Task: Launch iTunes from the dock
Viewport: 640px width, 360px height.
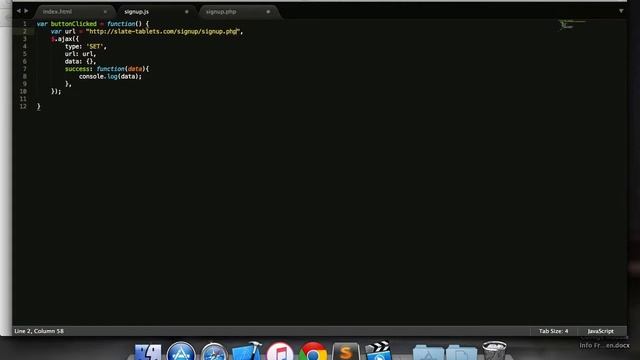Action: coord(280,351)
